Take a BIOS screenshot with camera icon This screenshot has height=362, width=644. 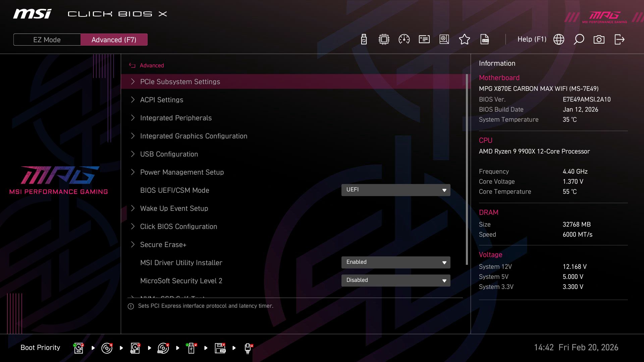point(599,39)
